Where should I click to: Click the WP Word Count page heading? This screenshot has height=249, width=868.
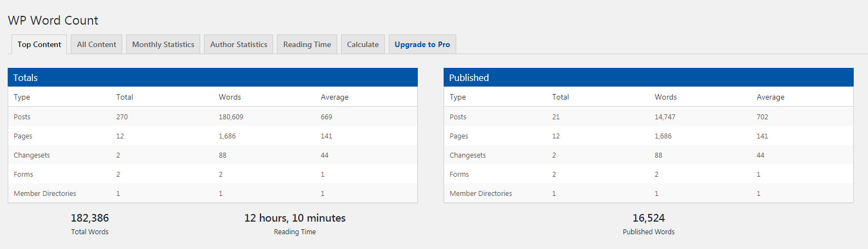click(x=53, y=20)
